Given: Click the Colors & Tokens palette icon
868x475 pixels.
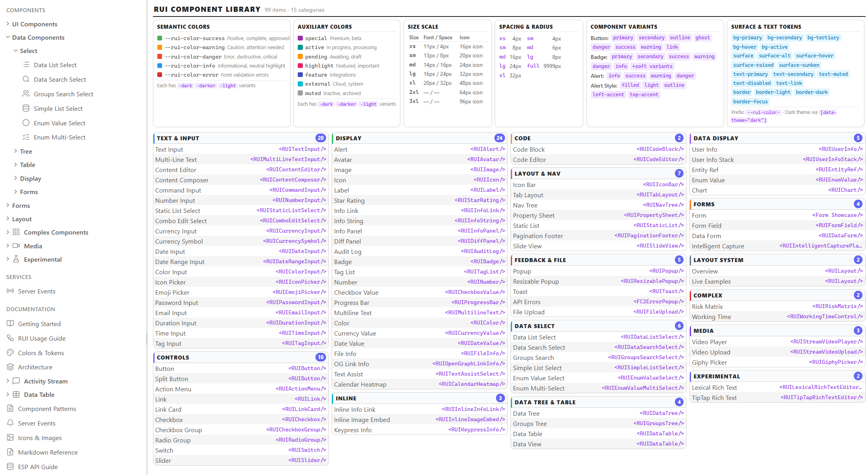Looking at the screenshot, I should click(x=10, y=353).
